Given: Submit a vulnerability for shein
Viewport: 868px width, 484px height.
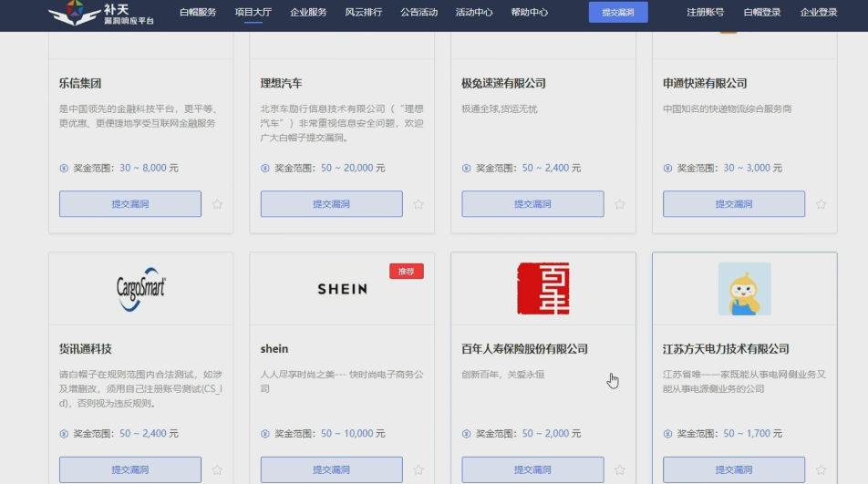Looking at the screenshot, I should click(x=332, y=469).
